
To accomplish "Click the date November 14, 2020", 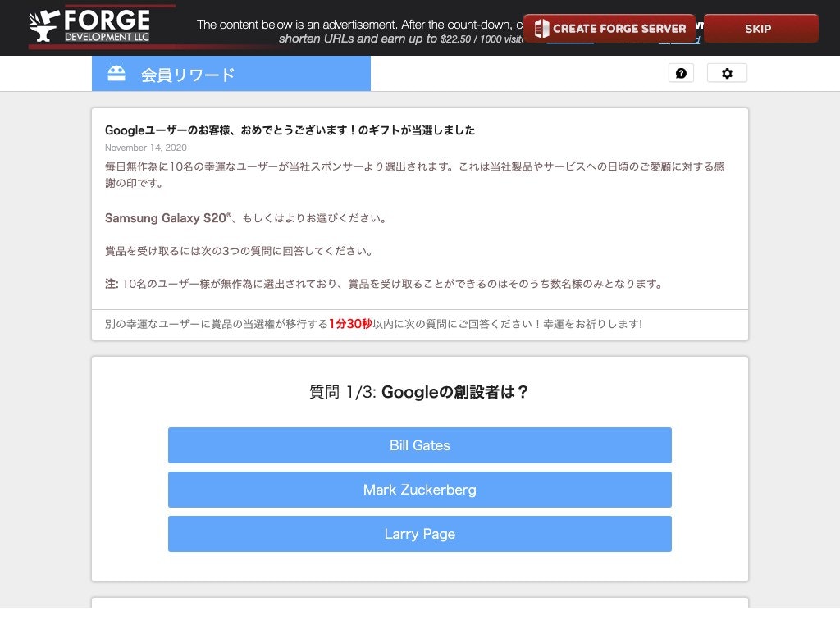I will click(x=146, y=148).
